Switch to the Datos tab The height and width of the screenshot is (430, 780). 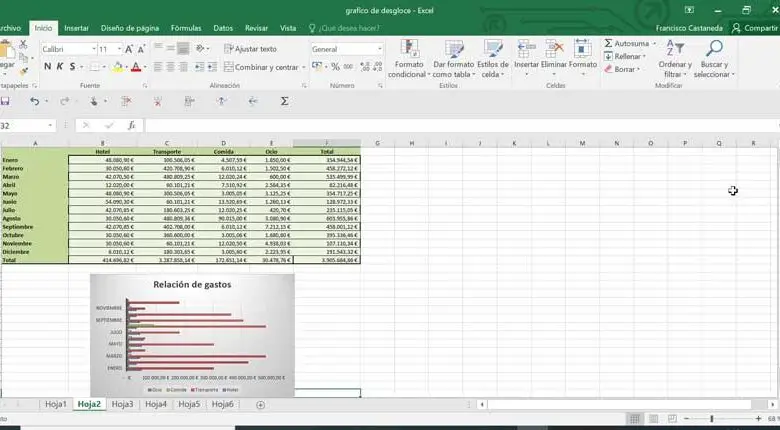pos(223,28)
